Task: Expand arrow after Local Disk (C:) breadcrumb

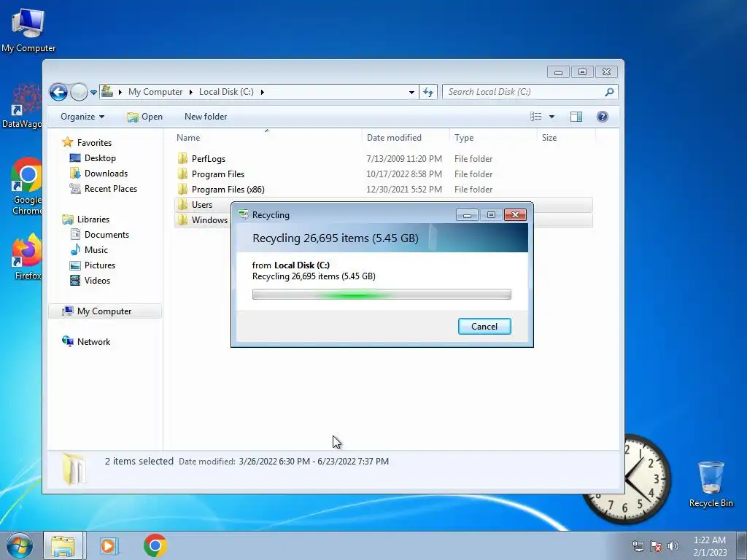Action: click(x=262, y=92)
